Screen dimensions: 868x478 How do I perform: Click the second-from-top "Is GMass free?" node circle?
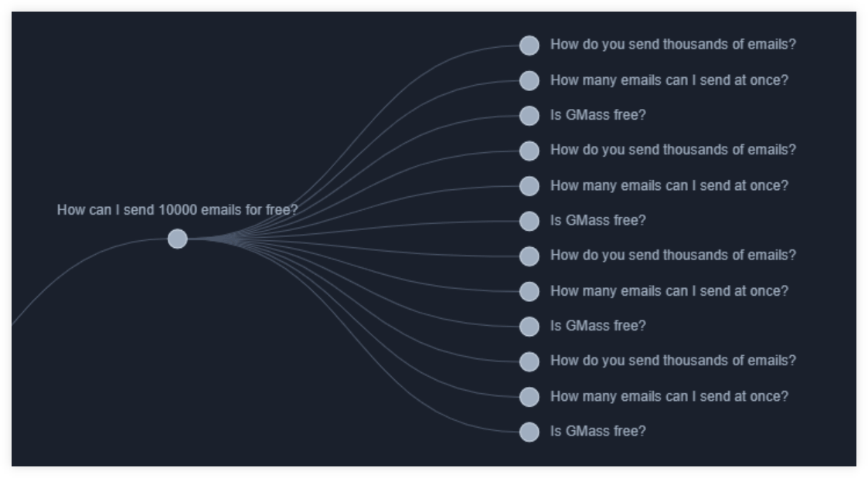529,221
